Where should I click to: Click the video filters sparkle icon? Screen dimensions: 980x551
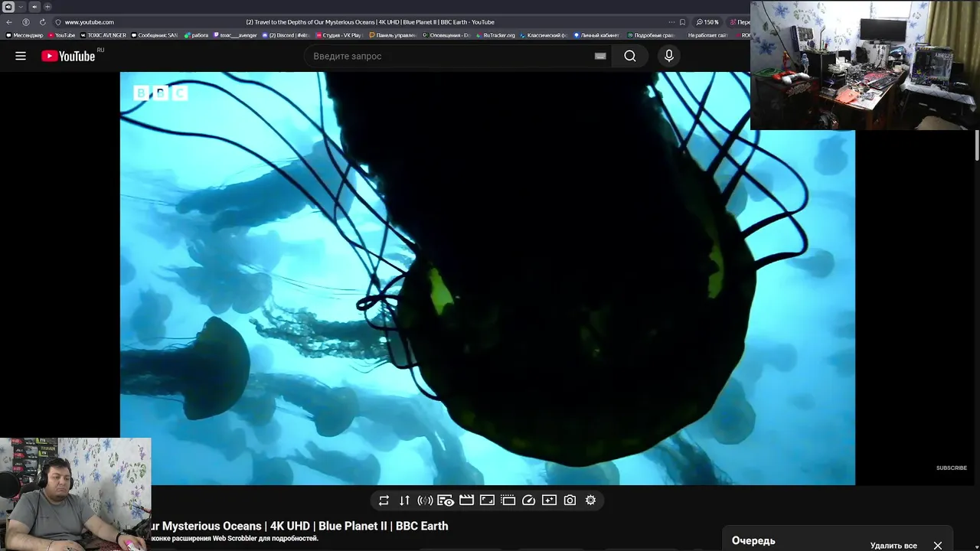pos(549,500)
